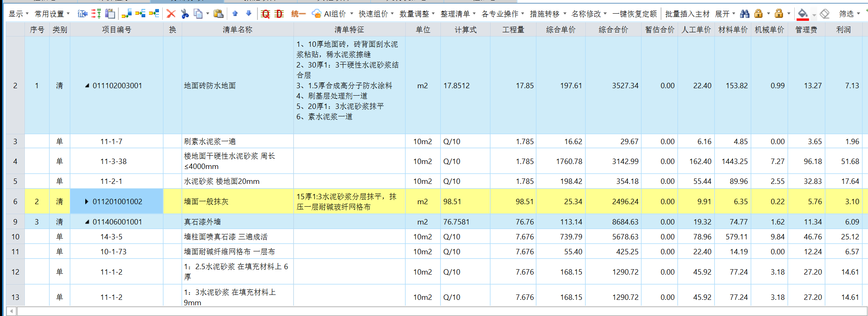Image resolution: width=868 pixels, height=316 pixels.
Task: Click the copy pages icon
Action: pos(198,14)
